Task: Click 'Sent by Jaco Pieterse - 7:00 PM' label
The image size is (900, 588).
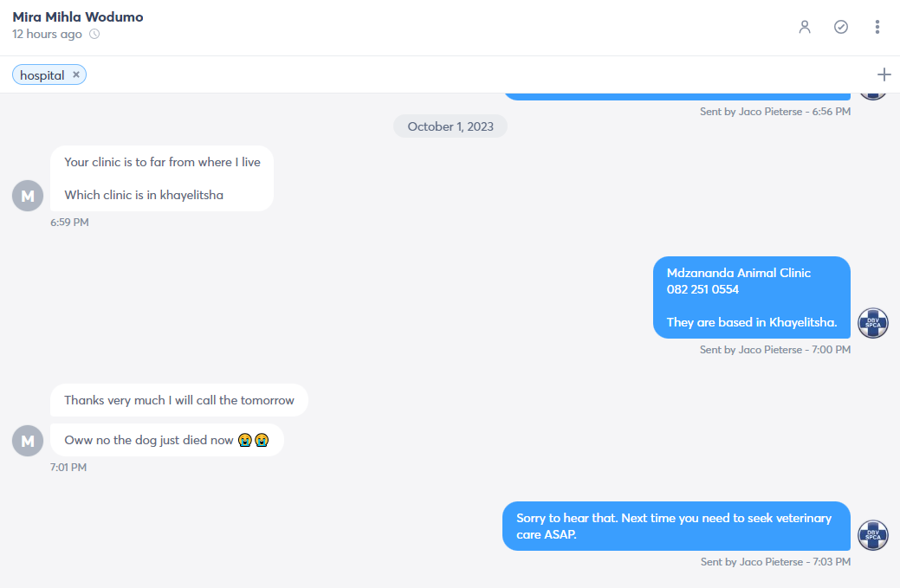Action: point(775,349)
